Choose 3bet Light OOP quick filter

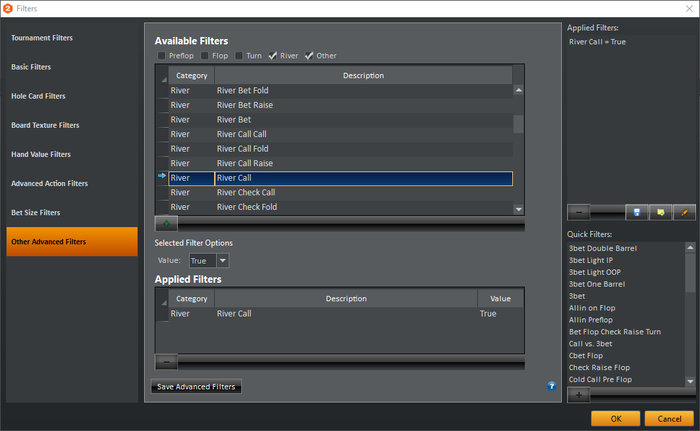pyautogui.click(x=595, y=272)
